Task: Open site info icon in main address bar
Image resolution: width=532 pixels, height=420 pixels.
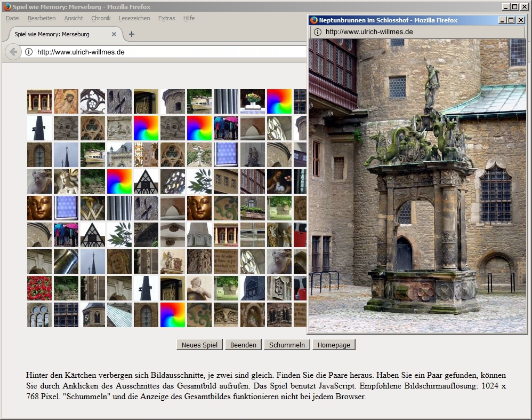Action: (x=29, y=52)
